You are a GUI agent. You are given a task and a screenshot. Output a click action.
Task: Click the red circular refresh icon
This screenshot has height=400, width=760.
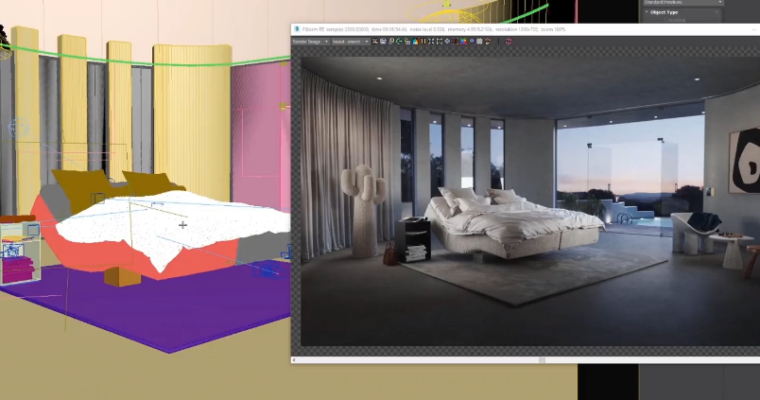[509, 42]
